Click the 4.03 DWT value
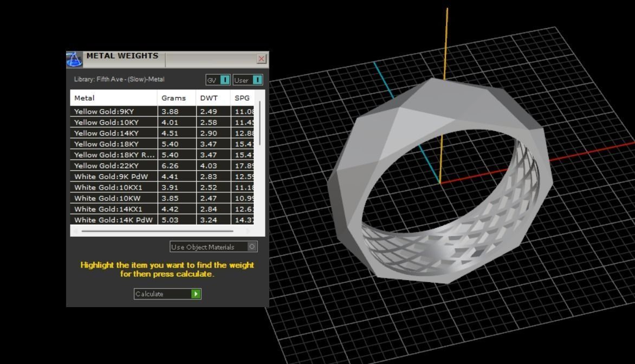 pyautogui.click(x=209, y=166)
